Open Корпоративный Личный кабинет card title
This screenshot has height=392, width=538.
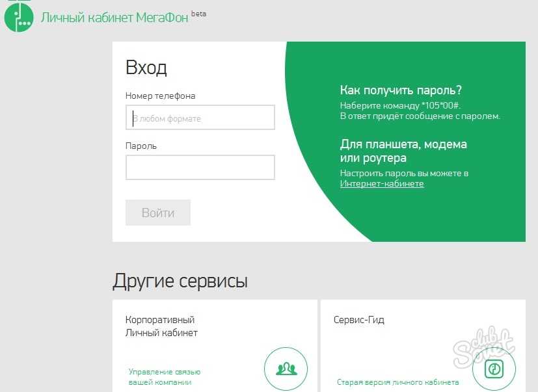[x=161, y=326]
